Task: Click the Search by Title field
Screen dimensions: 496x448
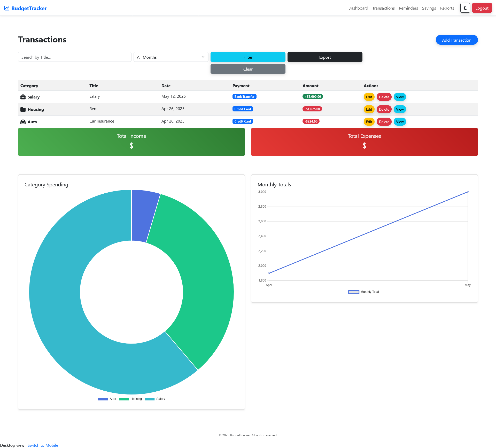Action: point(75,57)
